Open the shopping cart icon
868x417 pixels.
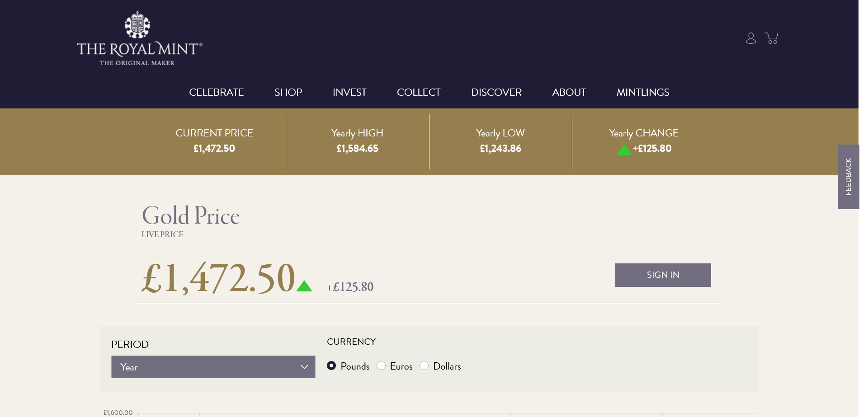click(771, 38)
